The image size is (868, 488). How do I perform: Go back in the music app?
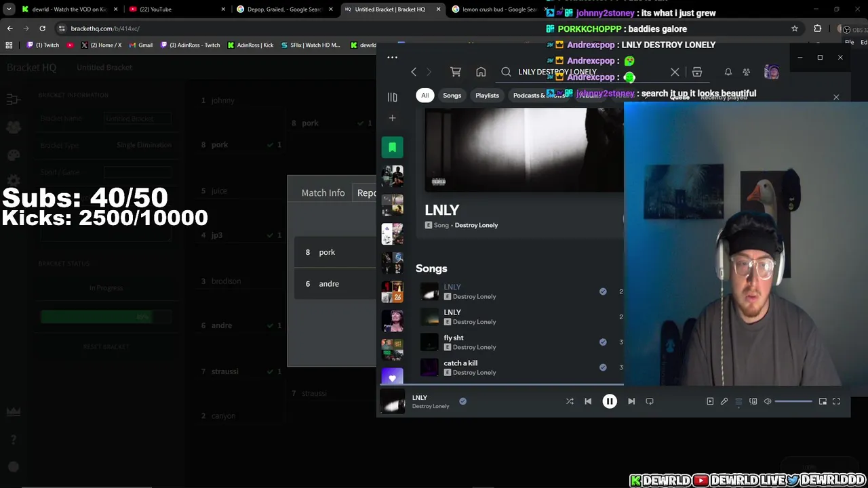414,72
